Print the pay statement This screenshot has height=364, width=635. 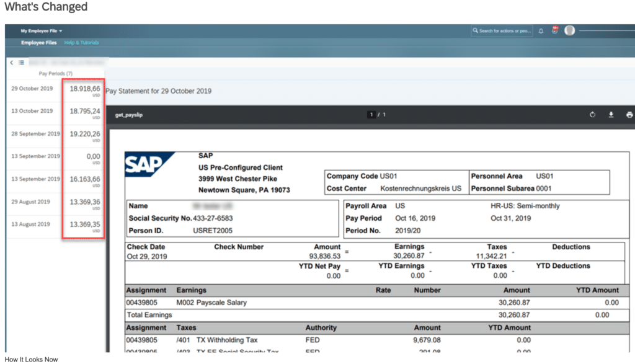[x=630, y=115]
